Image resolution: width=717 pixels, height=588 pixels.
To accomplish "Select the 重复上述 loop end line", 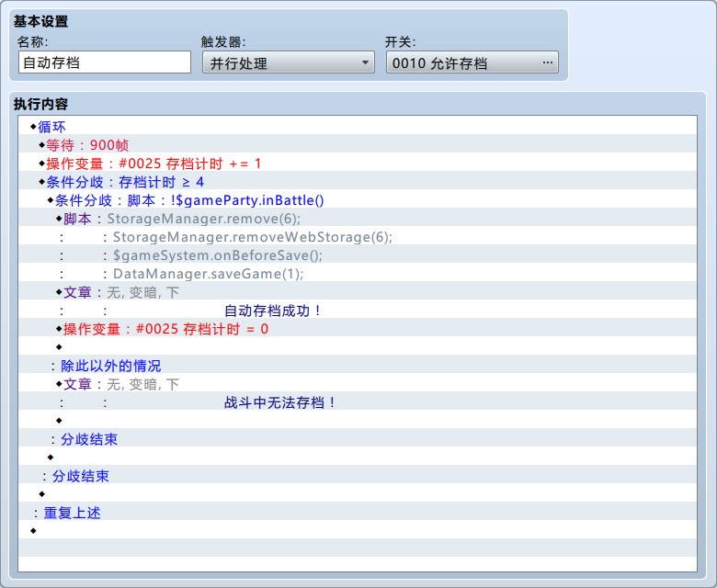I will coord(358,511).
